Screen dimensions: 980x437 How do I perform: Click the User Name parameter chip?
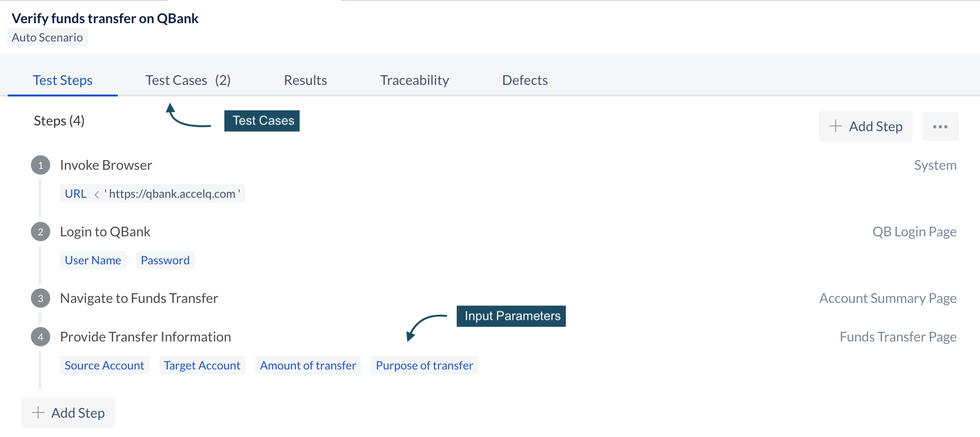[93, 260]
